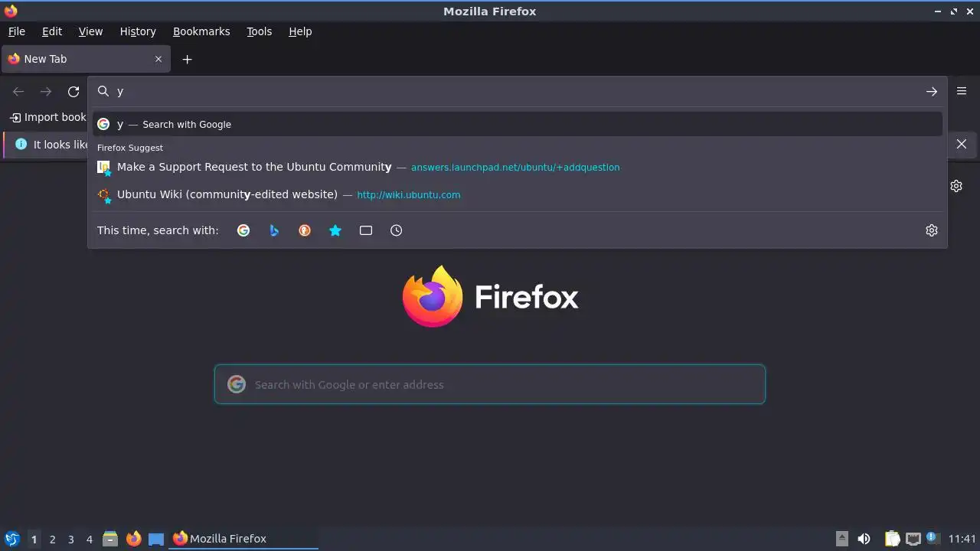Open the clipboard manager tray icon
The height and width of the screenshot is (551, 980).
(892, 539)
